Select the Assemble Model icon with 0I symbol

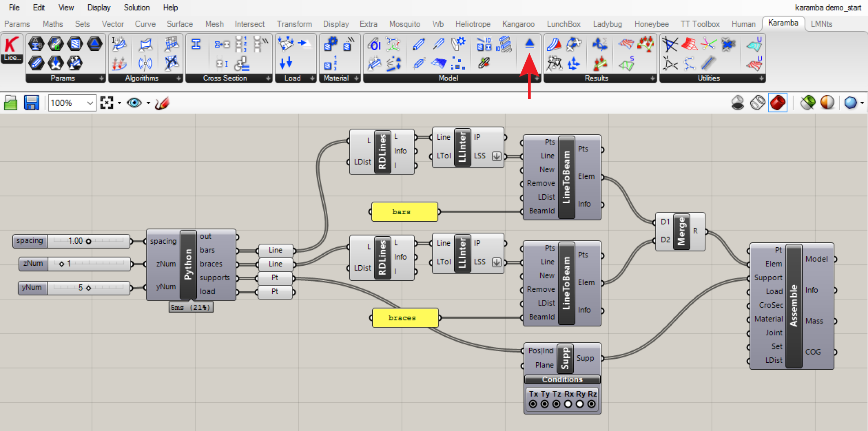(x=374, y=44)
